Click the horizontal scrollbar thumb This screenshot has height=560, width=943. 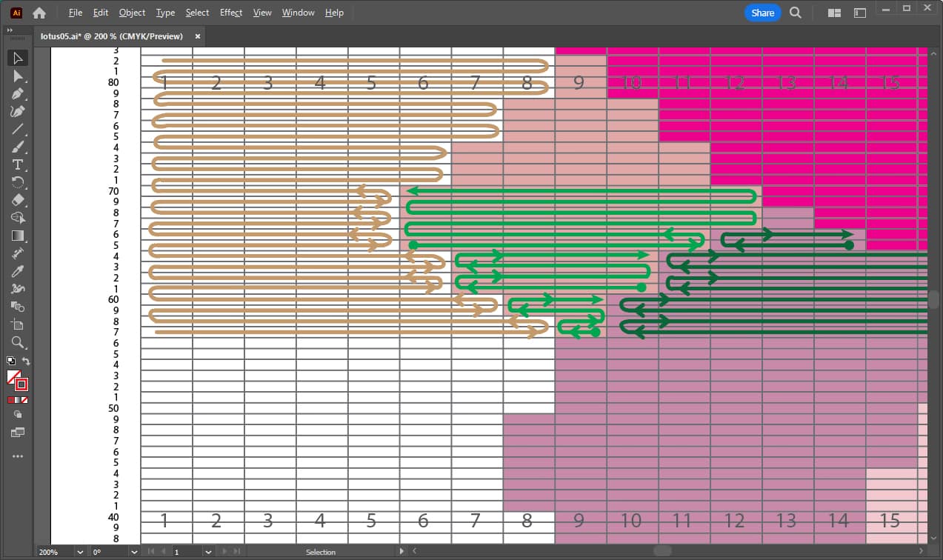tap(662, 551)
